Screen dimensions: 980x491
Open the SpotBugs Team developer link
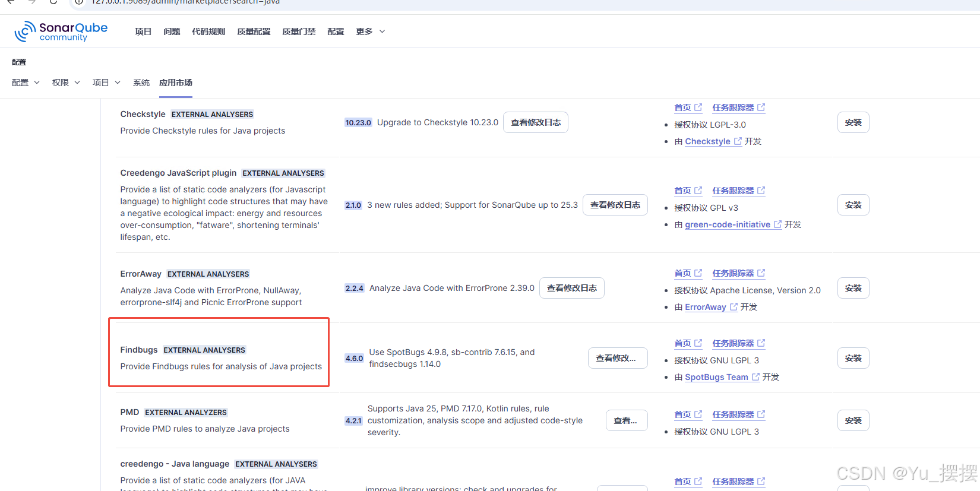tap(722, 377)
